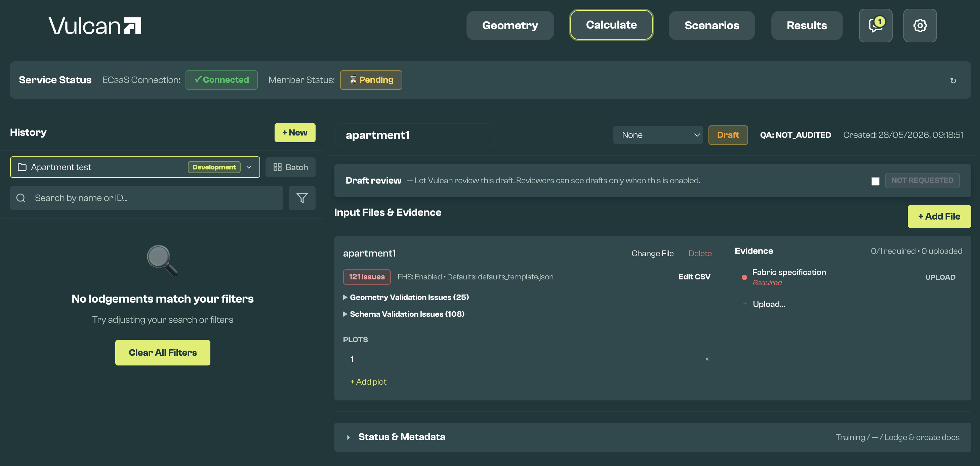
Task: Expand Geometry Validation Issues (25)
Action: 406,297
